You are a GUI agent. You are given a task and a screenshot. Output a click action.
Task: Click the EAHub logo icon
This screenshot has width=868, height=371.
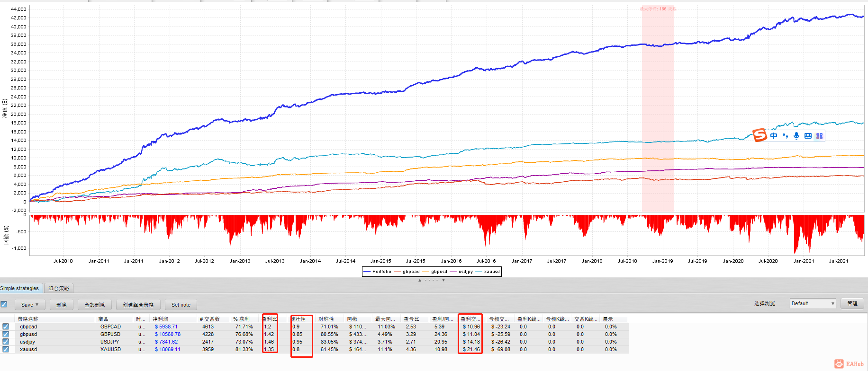pos(839,363)
